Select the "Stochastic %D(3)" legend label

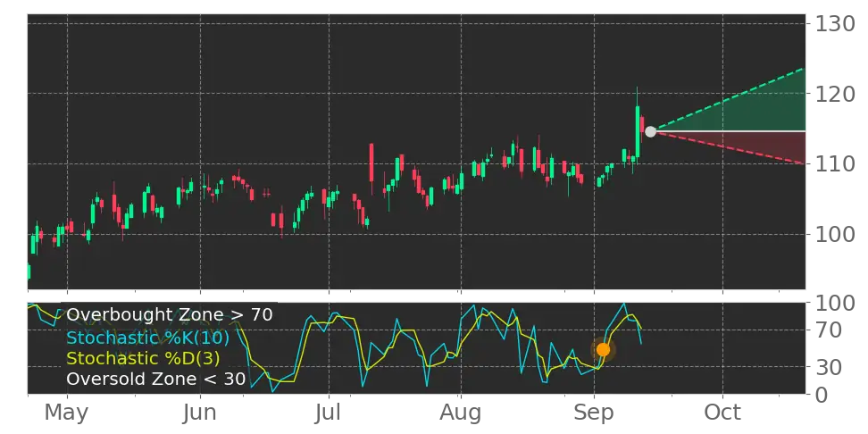[x=143, y=358]
